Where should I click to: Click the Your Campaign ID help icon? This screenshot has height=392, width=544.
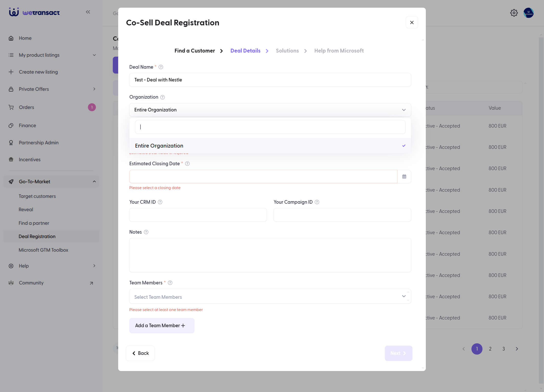[317, 202]
